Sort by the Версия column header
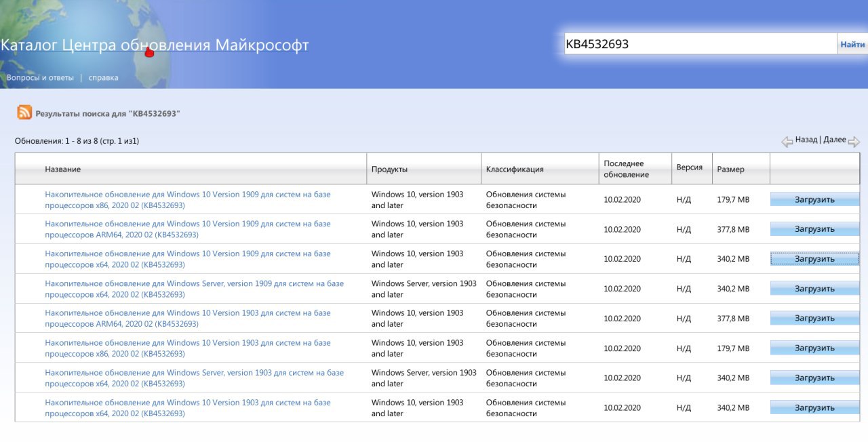The height and width of the screenshot is (444, 868). coord(690,167)
